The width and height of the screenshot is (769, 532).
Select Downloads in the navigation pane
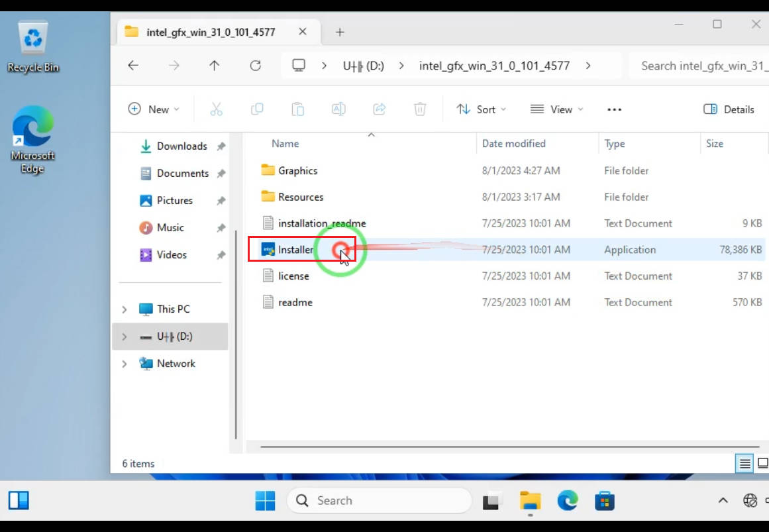click(x=181, y=146)
